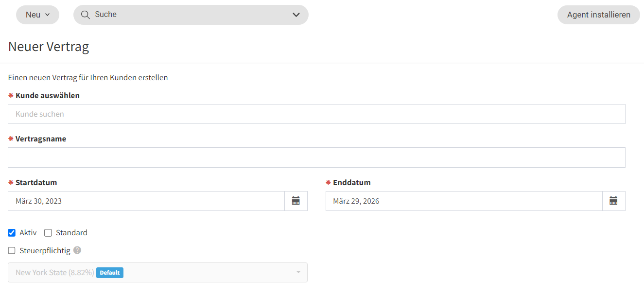This screenshot has height=297, width=644.
Task: Open the Neu dropdown menu
Action: 37,15
